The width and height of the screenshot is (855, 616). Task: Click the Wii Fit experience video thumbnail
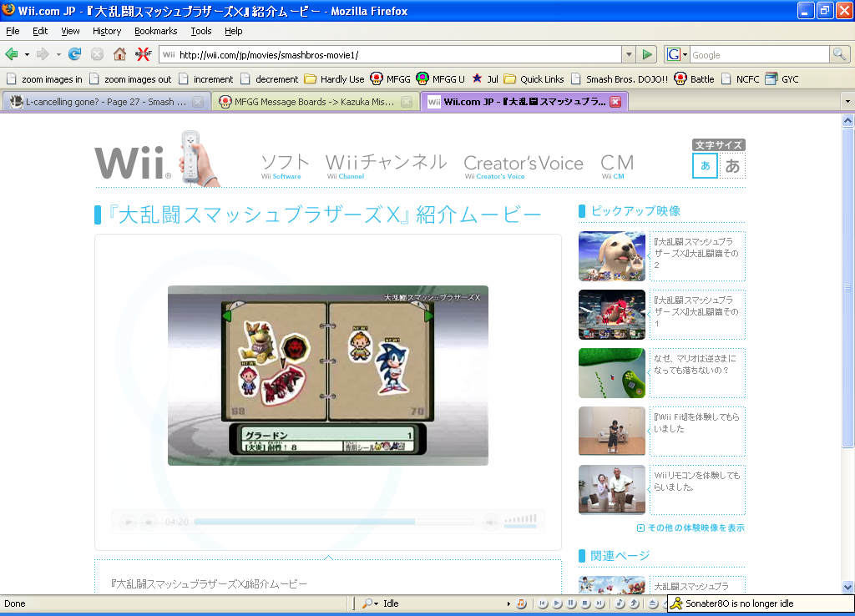[612, 431]
